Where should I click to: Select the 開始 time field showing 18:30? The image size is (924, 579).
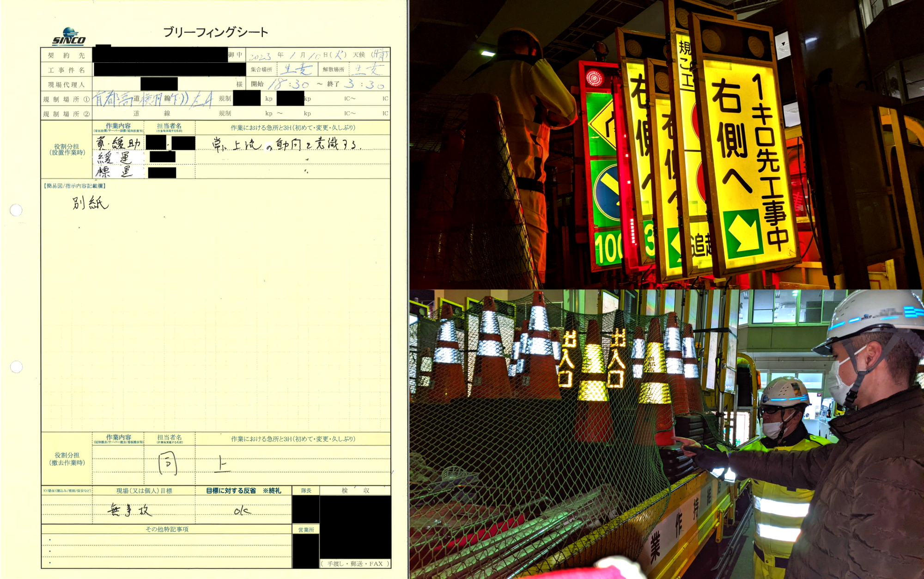click(289, 84)
